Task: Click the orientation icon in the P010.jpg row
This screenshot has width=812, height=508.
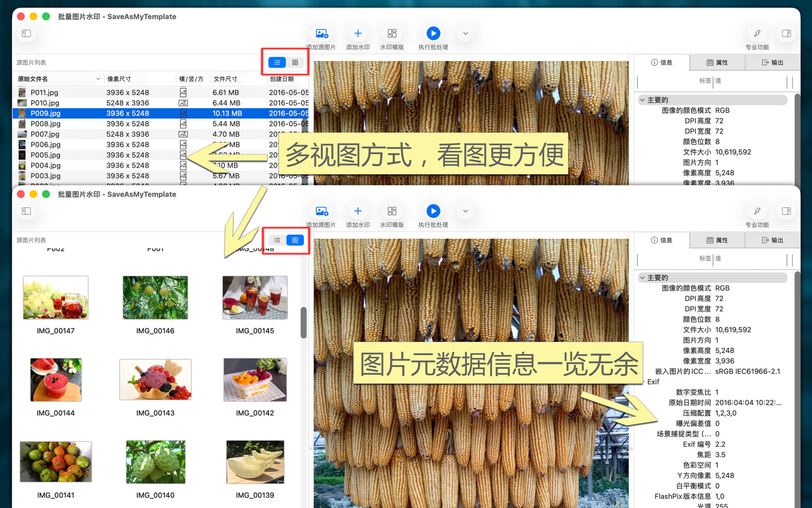Action: (x=183, y=103)
